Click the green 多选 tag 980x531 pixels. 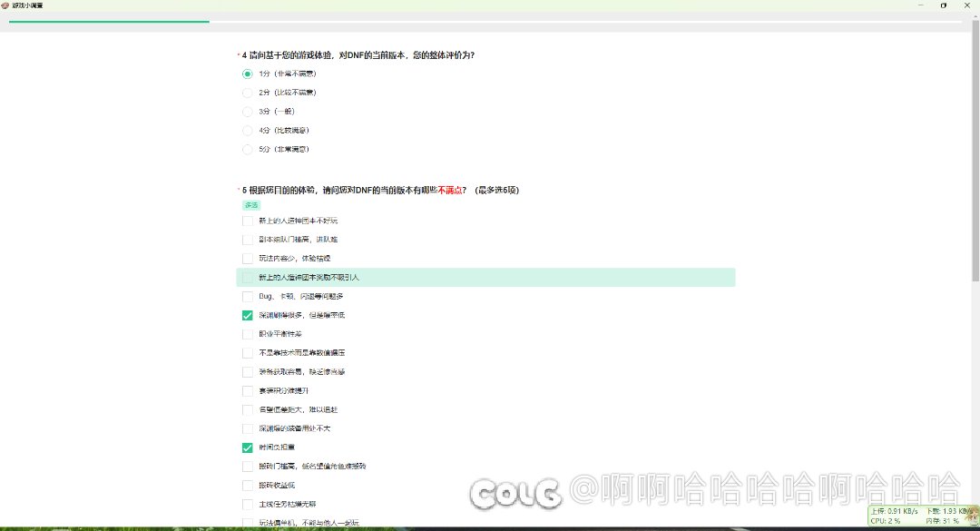click(251, 205)
